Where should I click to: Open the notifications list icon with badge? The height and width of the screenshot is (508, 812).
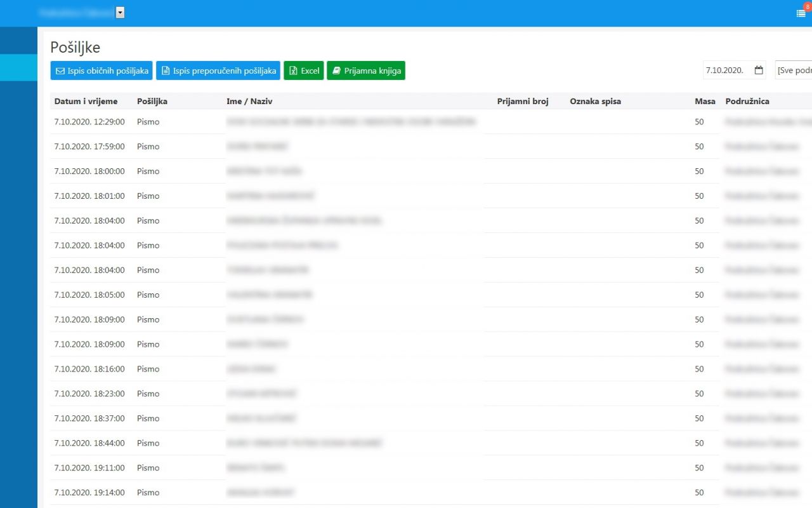click(801, 13)
